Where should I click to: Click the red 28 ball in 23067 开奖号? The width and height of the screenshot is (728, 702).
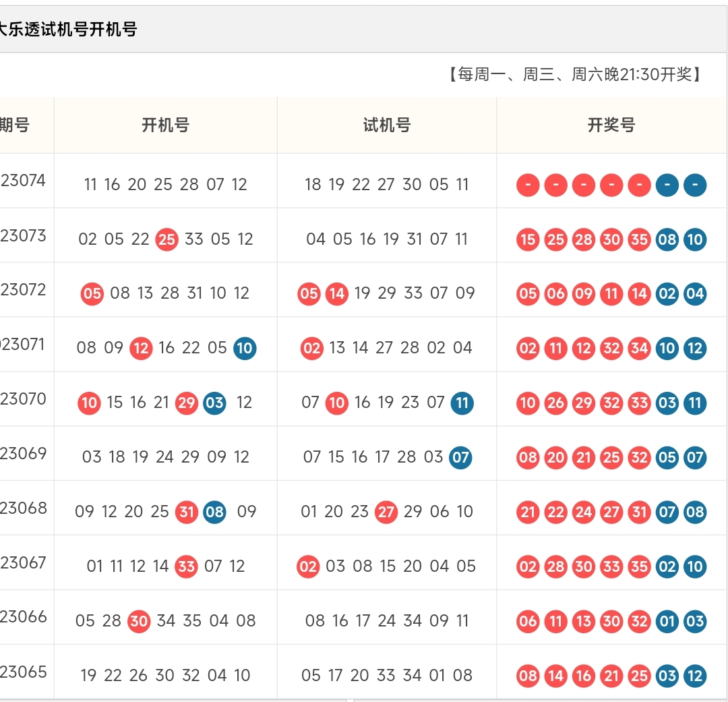pos(555,567)
